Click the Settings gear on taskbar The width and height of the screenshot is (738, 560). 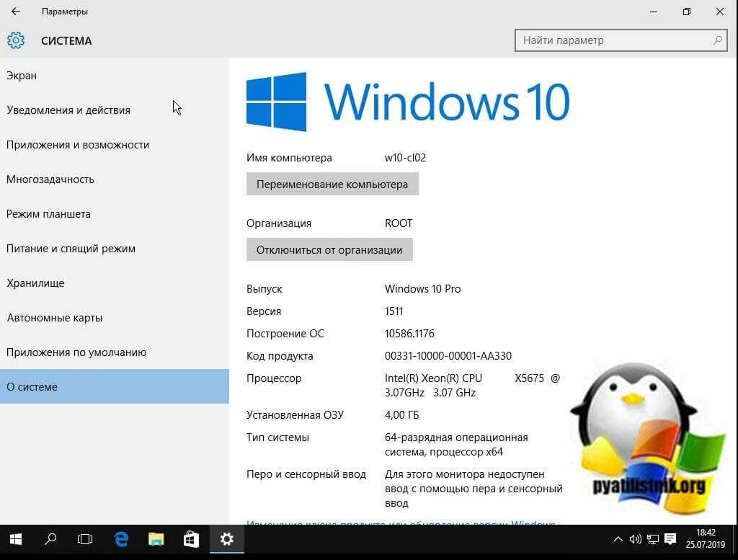click(x=227, y=539)
